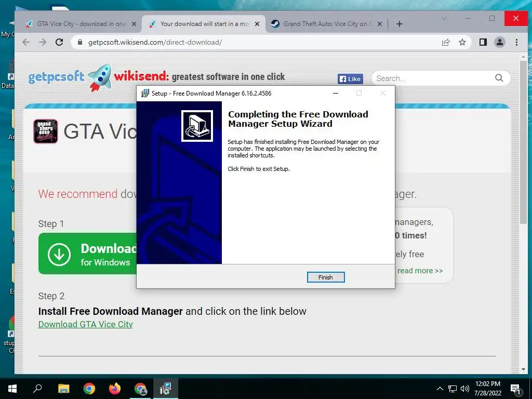Click the search magnifier icon
The height and width of the screenshot is (399, 532).
pos(499,78)
